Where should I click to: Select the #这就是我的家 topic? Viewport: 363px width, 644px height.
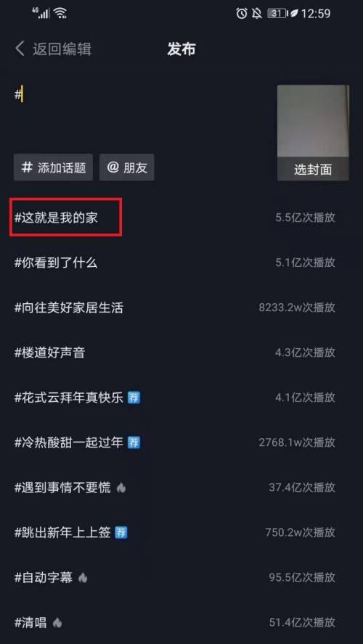click(57, 218)
